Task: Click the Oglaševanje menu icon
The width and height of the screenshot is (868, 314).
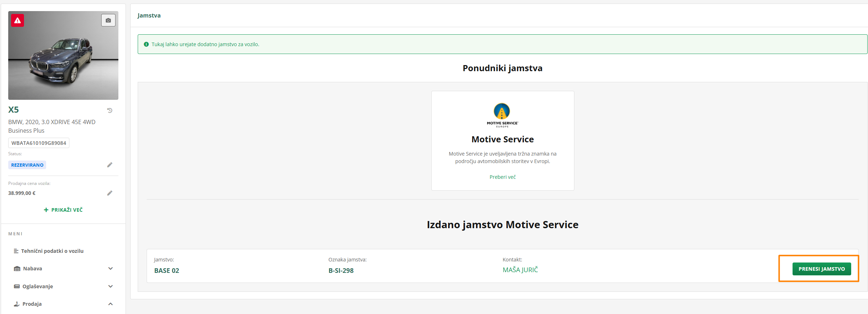Action: [x=16, y=286]
